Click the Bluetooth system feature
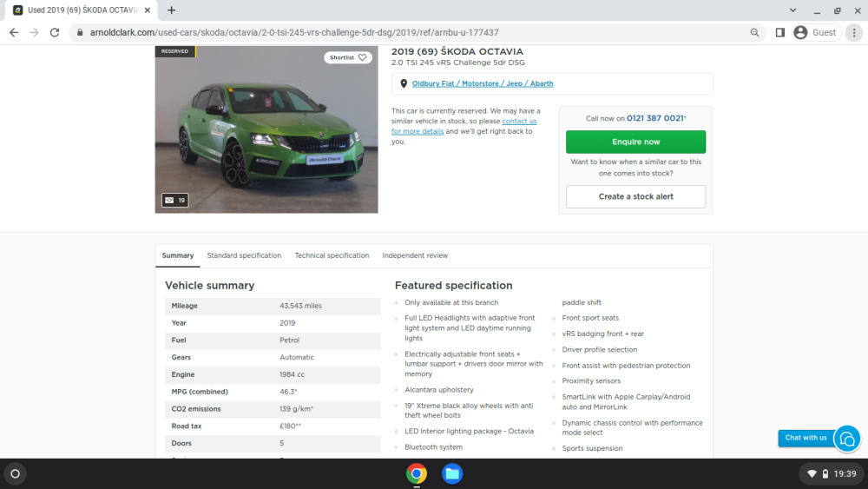This screenshot has width=868, height=489. pyautogui.click(x=433, y=447)
